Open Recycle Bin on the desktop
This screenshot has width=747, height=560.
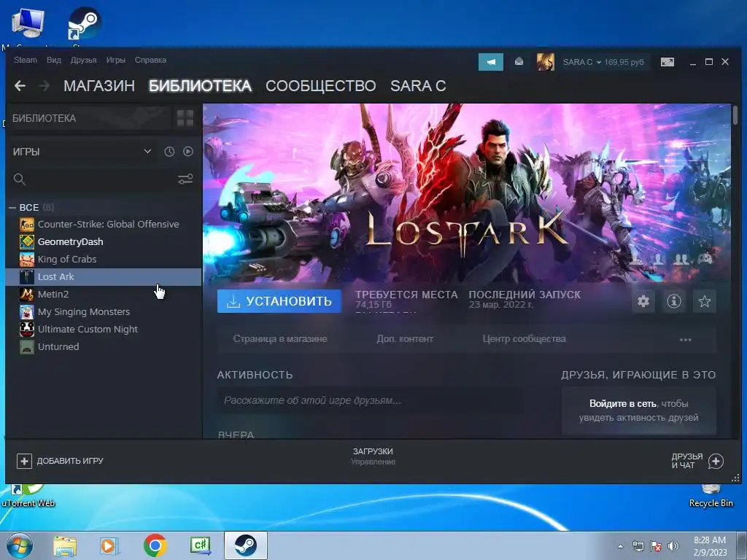coord(711,496)
